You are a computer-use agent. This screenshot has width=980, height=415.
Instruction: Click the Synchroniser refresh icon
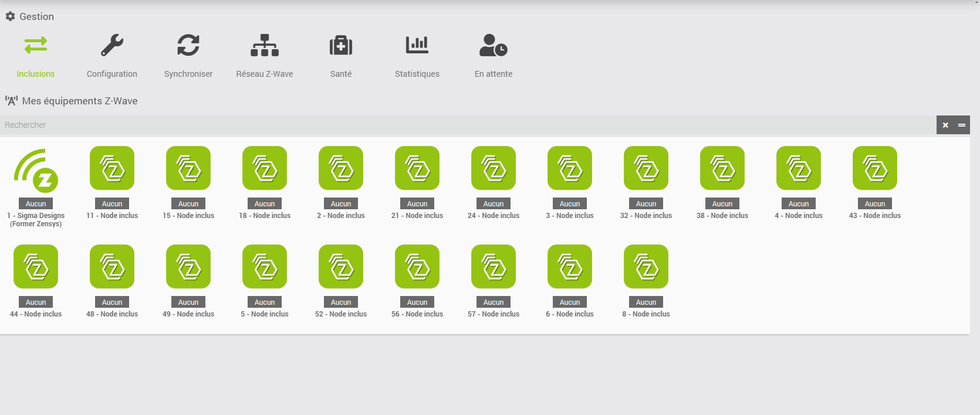[x=188, y=45]
